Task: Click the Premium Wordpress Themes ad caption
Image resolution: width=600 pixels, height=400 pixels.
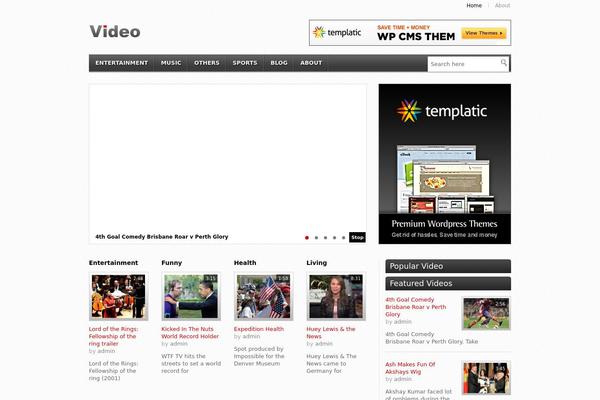Action: [444, 224]
